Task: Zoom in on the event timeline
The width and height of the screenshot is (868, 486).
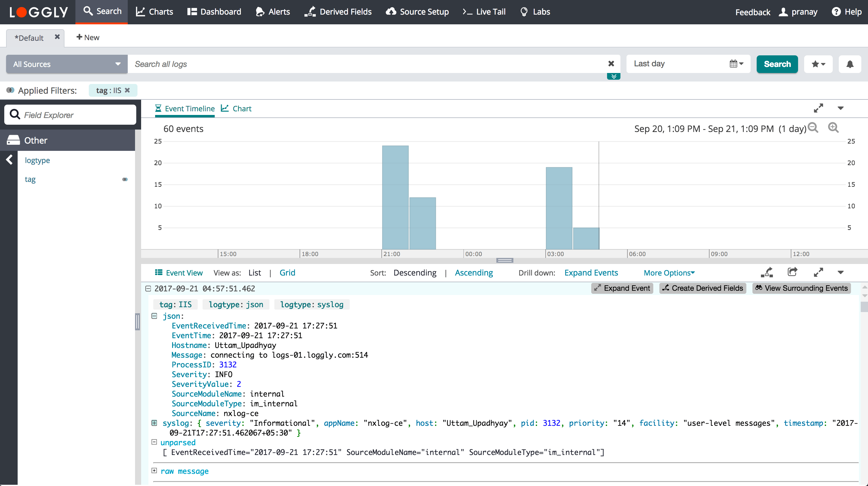Action: coord(833,128)
